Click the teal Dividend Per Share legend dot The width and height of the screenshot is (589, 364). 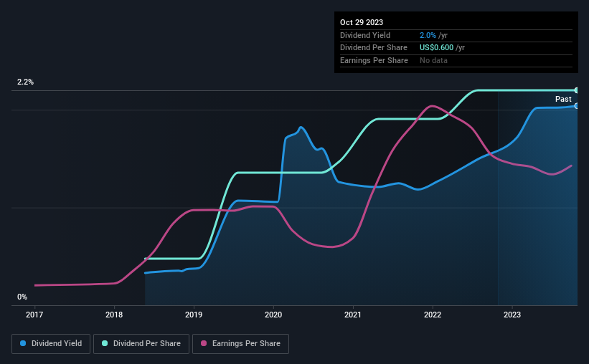point(105,343)
